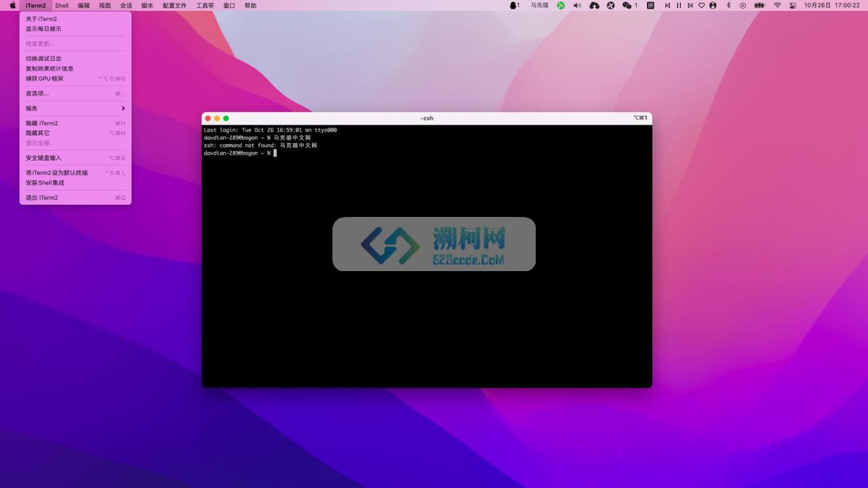Click the 马克喵 item in the menu bar
Image resolution: width=868 pixels, height=488 pixels.
point(540,5)
